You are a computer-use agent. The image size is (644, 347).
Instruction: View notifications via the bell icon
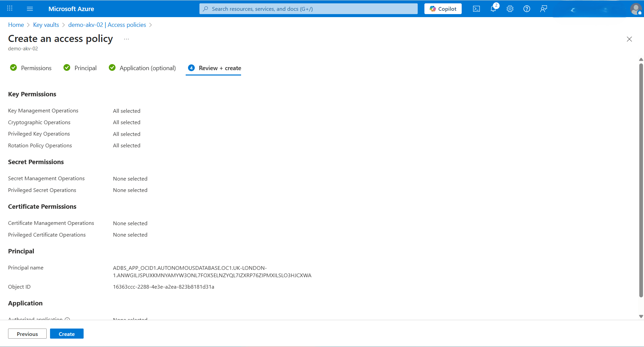pos(493,9)
